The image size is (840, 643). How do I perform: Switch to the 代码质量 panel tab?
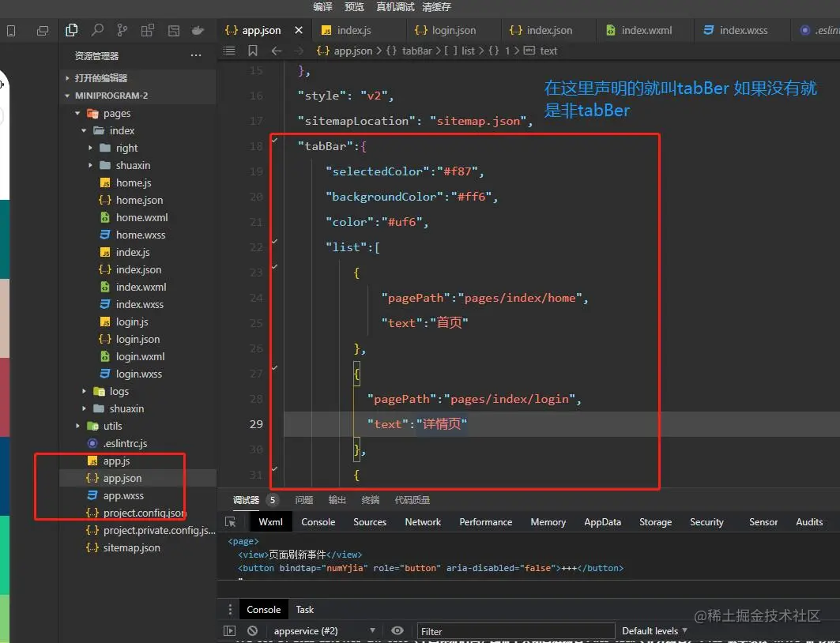(412, 500)
